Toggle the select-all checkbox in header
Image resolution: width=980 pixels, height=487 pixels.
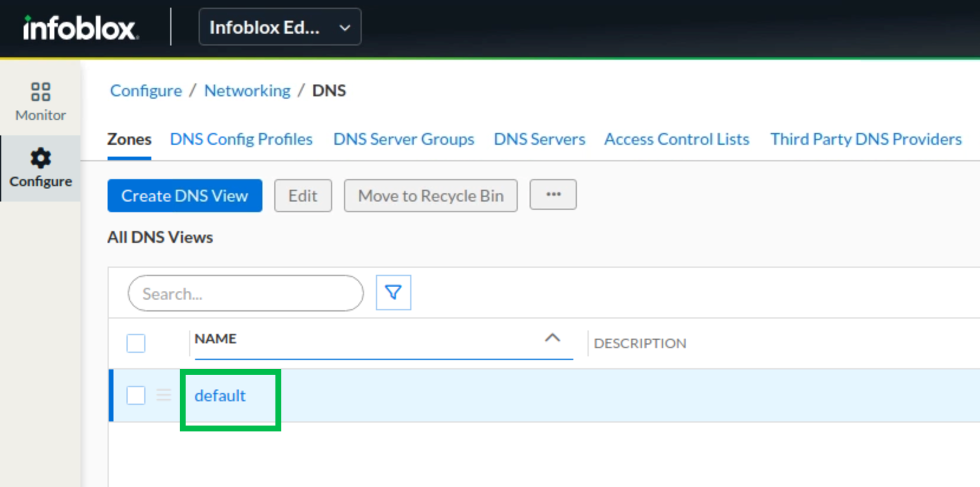tap(136, 343)
